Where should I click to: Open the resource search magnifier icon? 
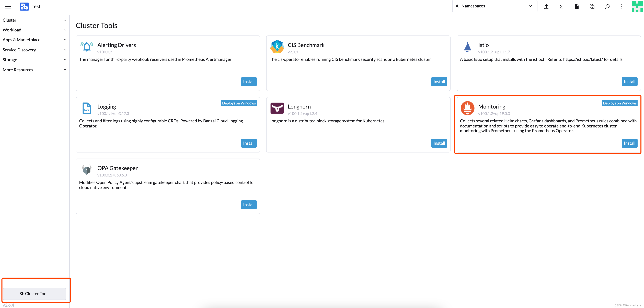tap(607, 6)
